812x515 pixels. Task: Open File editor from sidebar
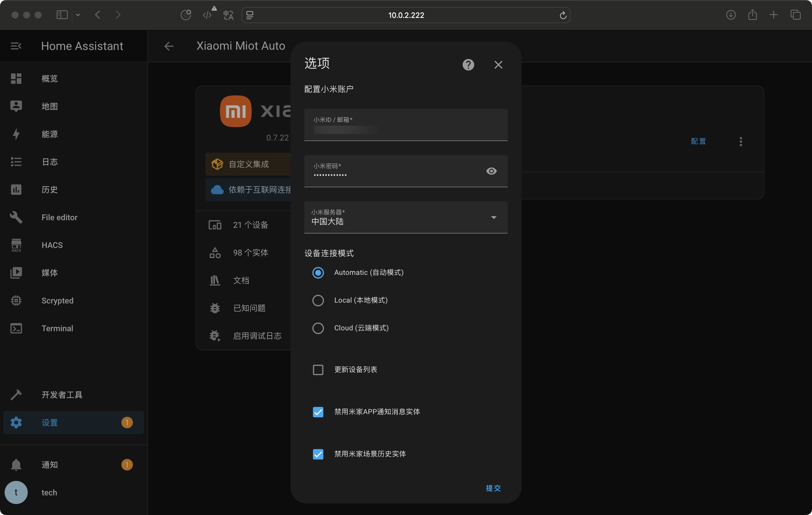73,217
